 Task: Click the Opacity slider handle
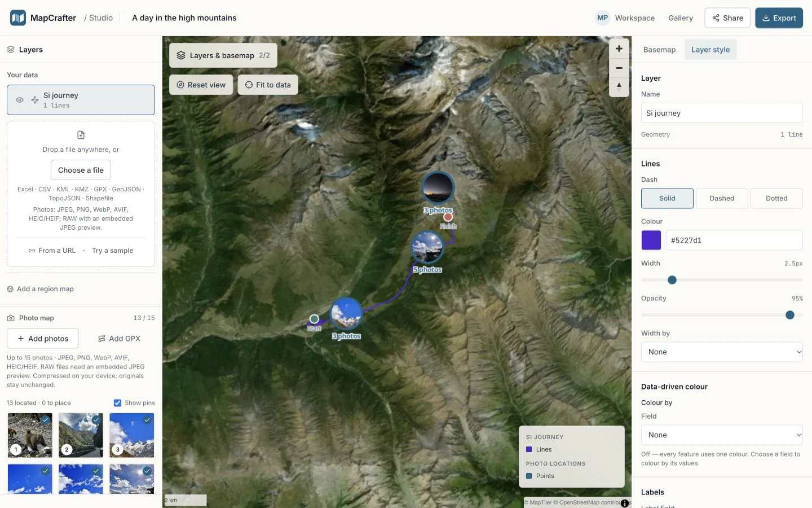(790, 315)
